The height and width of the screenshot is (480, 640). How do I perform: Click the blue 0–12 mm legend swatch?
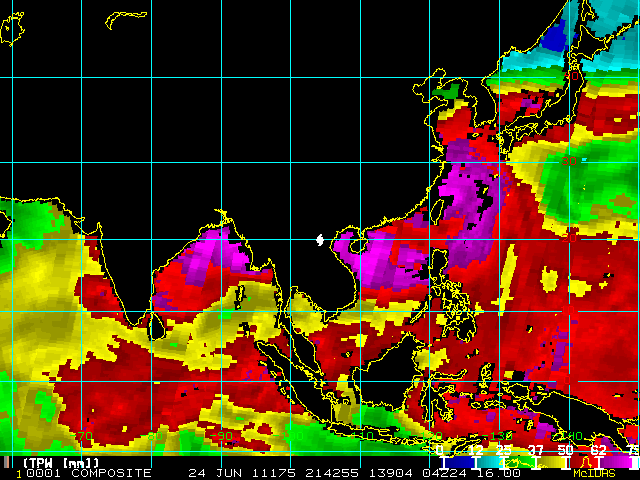[459, 462]
